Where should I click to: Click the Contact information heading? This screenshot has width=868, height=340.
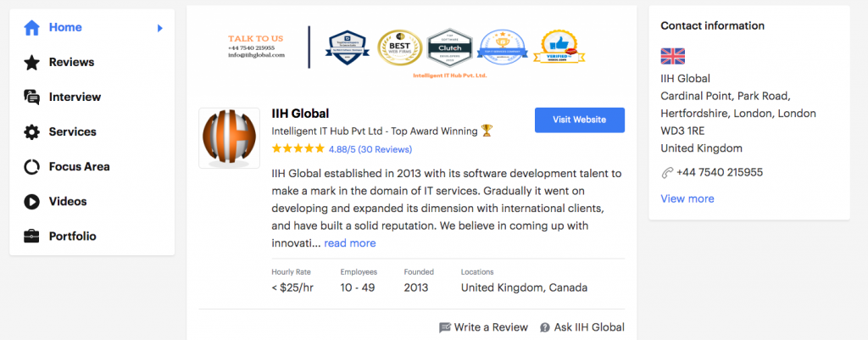[712, 25]
